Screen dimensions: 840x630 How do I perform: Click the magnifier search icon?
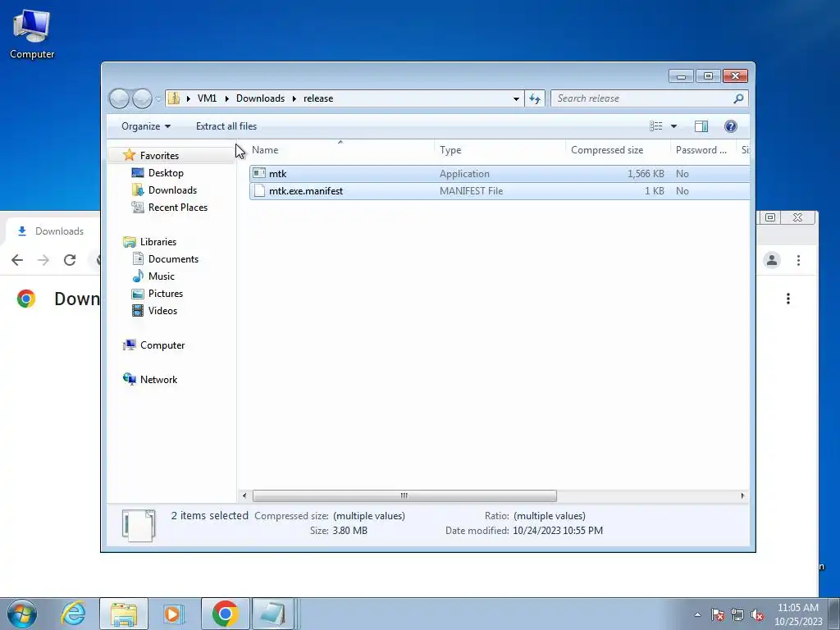pos(739,98)
